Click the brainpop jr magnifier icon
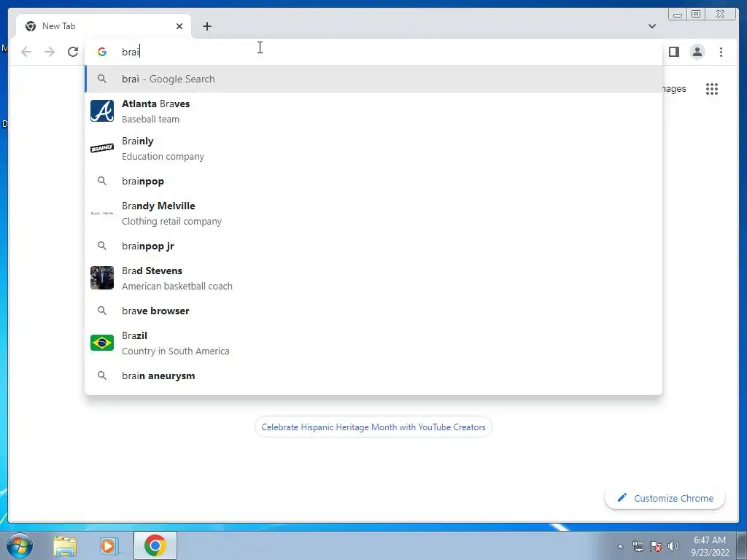 102,246
